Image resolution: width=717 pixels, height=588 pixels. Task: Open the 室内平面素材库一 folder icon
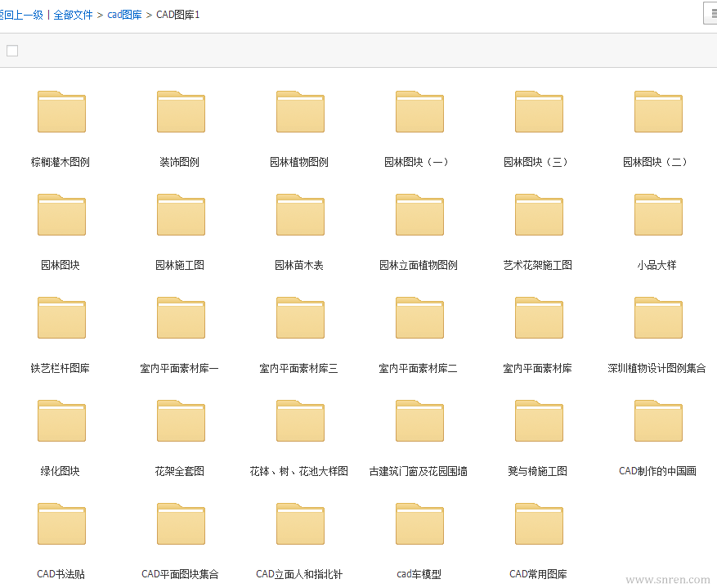coord(181,318)
